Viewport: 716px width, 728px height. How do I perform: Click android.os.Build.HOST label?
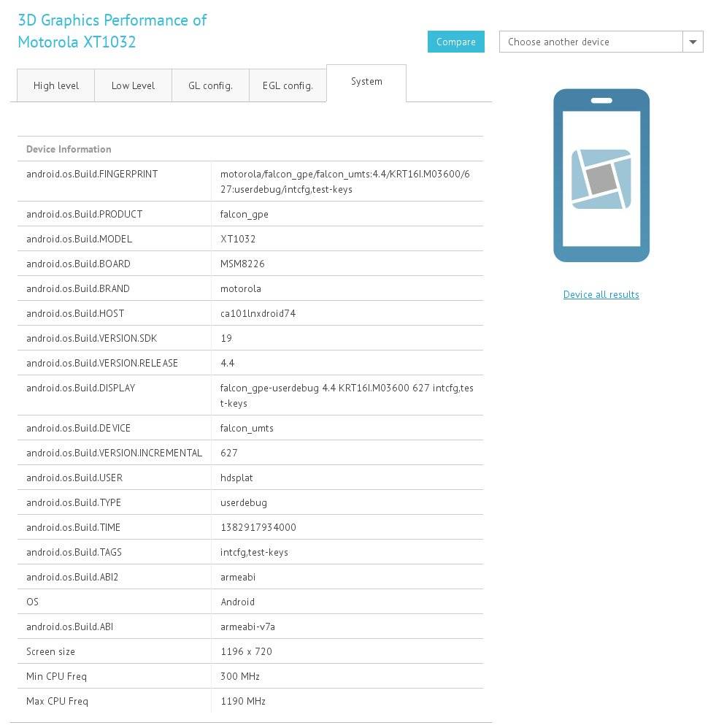coord(75,313)
